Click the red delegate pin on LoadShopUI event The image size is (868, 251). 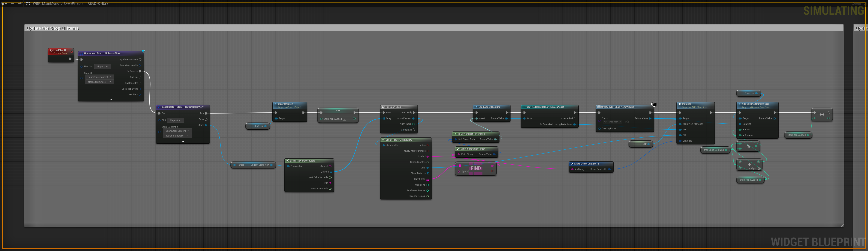point(71,52)
